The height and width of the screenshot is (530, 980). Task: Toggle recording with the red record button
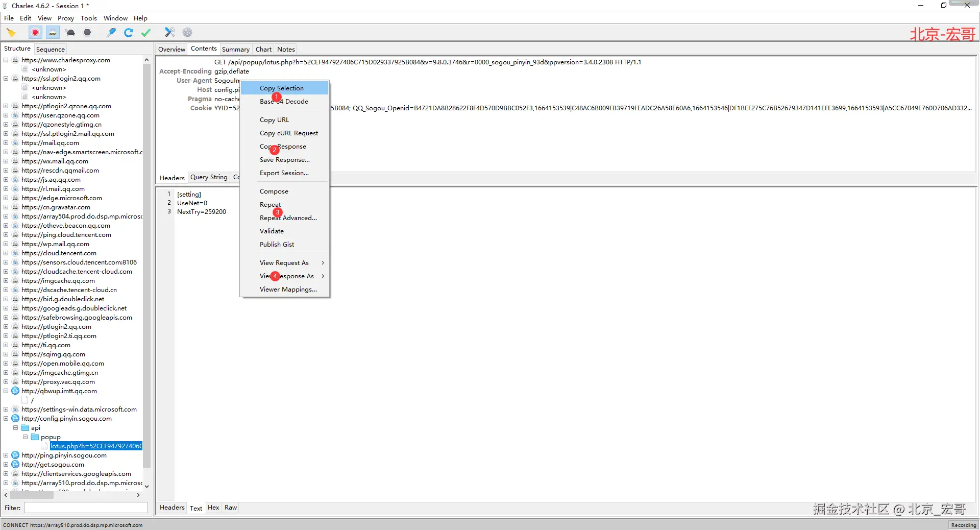(x=35, y=33)
